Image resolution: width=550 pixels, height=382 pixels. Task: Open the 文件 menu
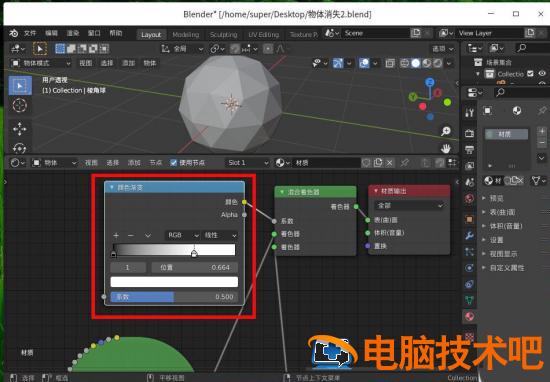click(x=30, y=33)
